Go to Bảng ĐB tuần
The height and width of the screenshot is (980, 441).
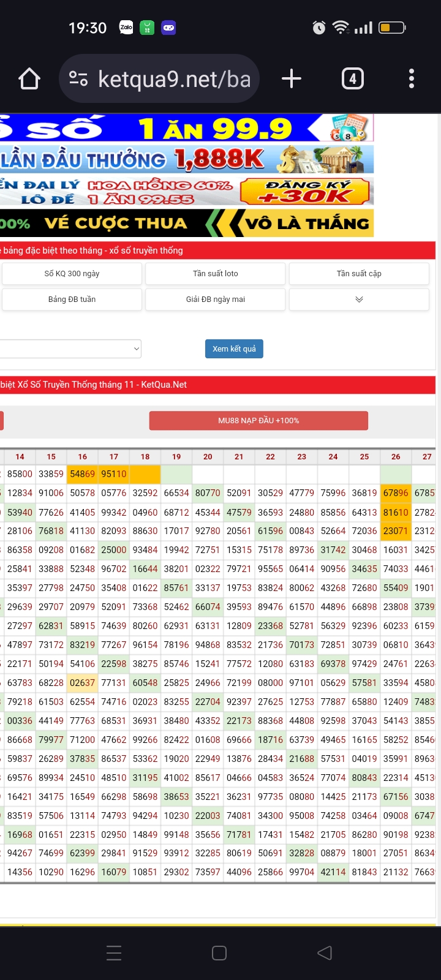[x=72, y=300]
